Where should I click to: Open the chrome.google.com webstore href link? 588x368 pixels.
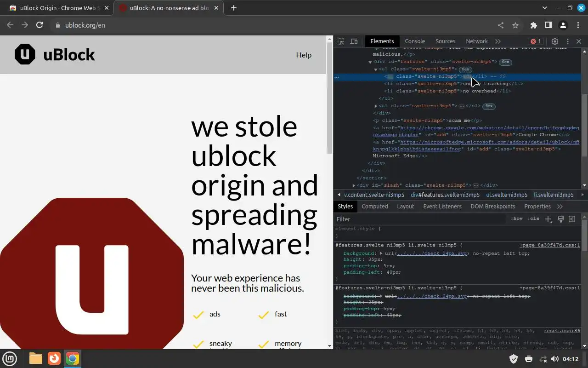476,131
